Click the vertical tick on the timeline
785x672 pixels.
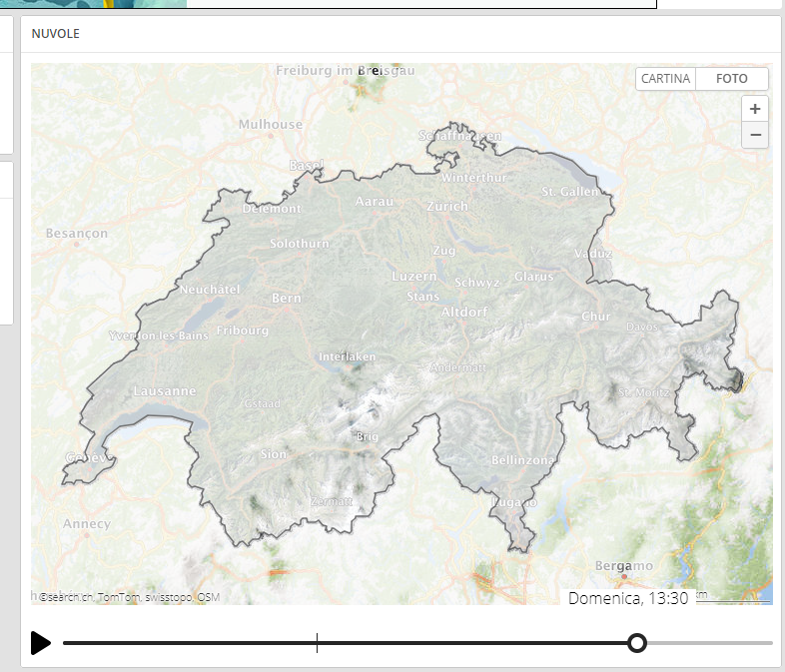(x=317, y=643)
